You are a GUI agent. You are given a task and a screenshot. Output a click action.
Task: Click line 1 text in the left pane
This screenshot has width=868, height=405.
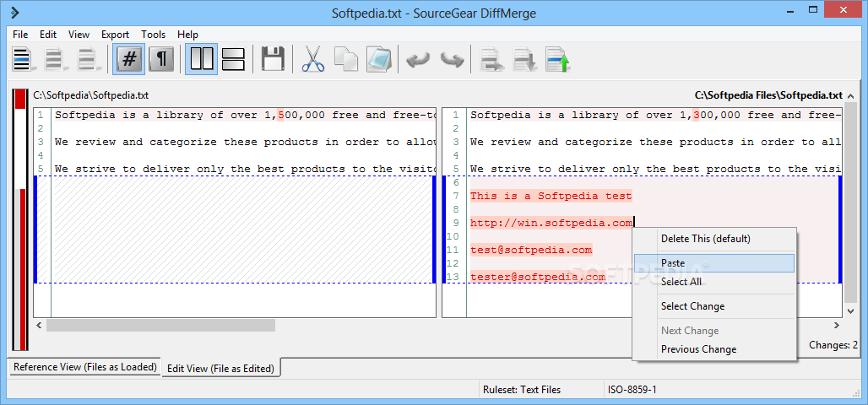245,115
